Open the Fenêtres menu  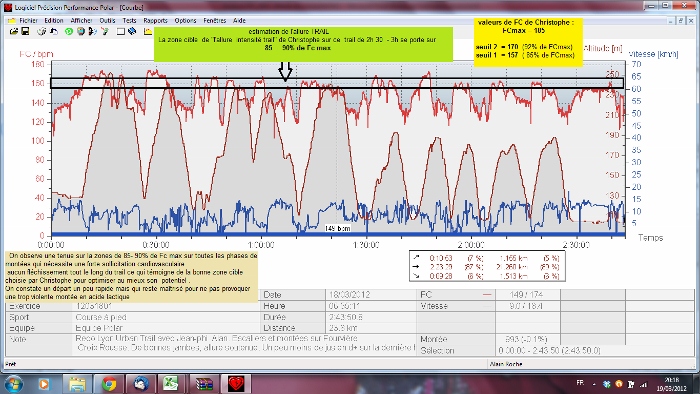[x=215, y=21]
